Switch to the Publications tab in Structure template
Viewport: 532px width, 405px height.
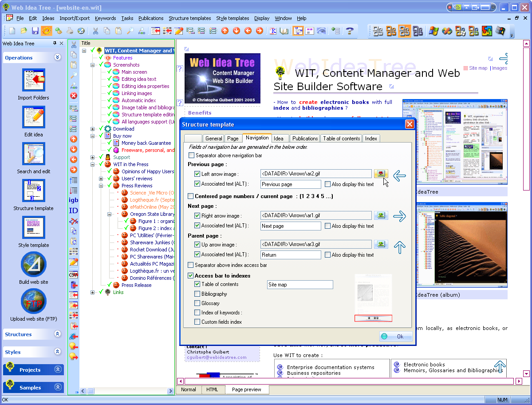tap(304, 138)
